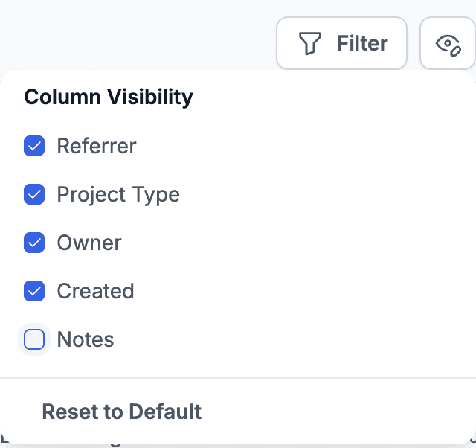Enable the Notes column checkbox
476x448 pixels.
[34, 339]
